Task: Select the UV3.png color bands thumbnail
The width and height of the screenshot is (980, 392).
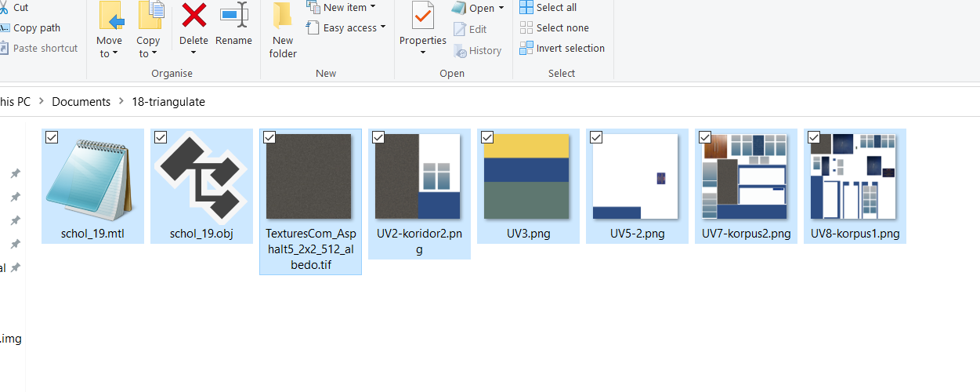Action: 526,176
